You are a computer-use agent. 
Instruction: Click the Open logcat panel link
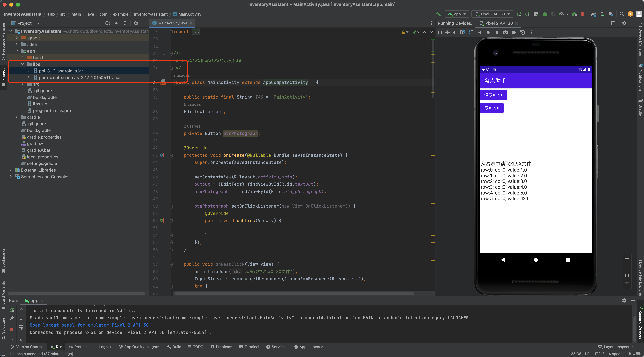[89, 325]
